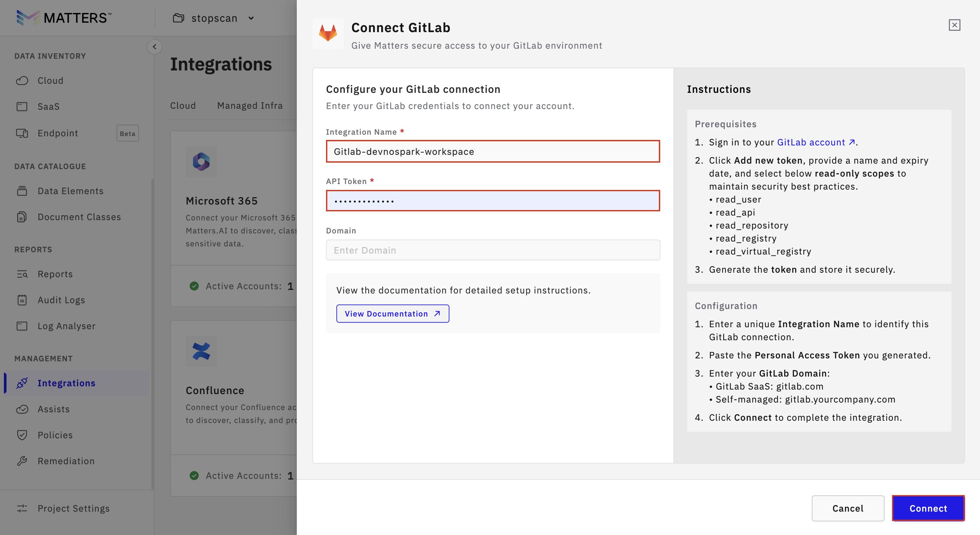Click the Connect button
Screen dimensions: 980x535
tap(928, 508)
